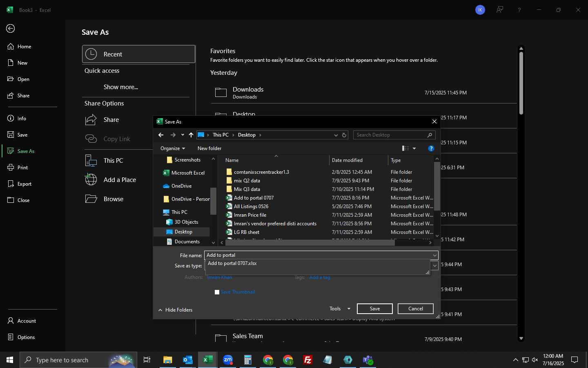This screenshot has width=588, height=368.
Task: Toggle the Save Thumbnail checkbox
Action: point(217,292)
